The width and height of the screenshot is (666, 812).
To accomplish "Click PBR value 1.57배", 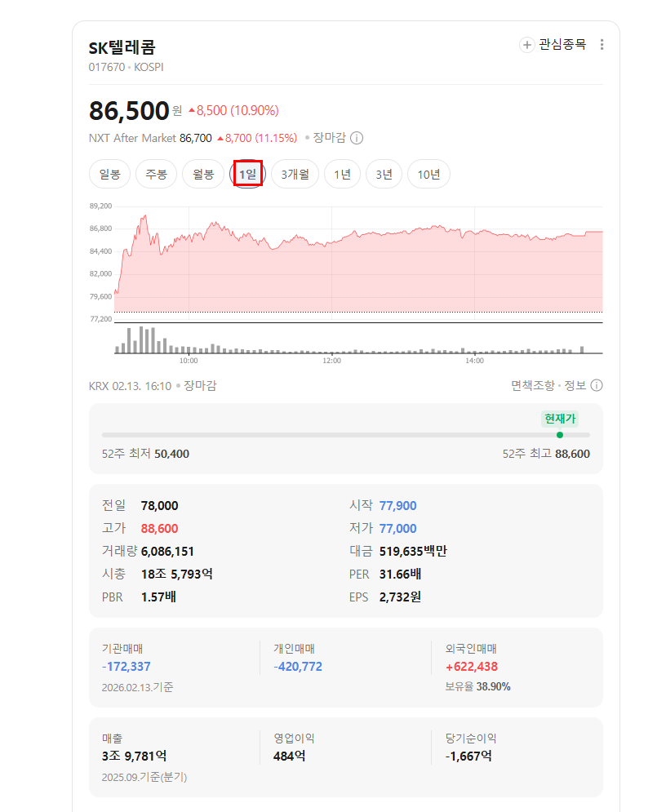I will tap(158, 597).
